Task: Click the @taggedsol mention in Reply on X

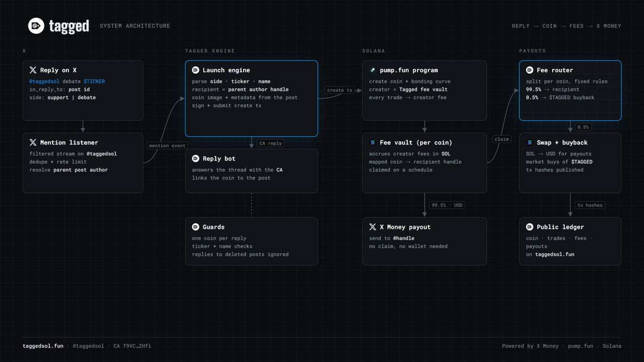Action: click(x=45, y=82)
